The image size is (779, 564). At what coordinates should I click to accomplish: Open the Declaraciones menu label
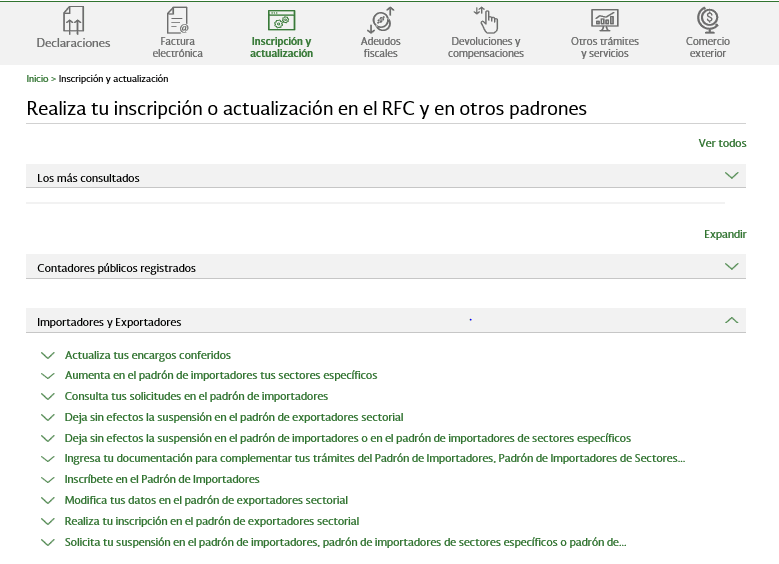tap(74, 43)
